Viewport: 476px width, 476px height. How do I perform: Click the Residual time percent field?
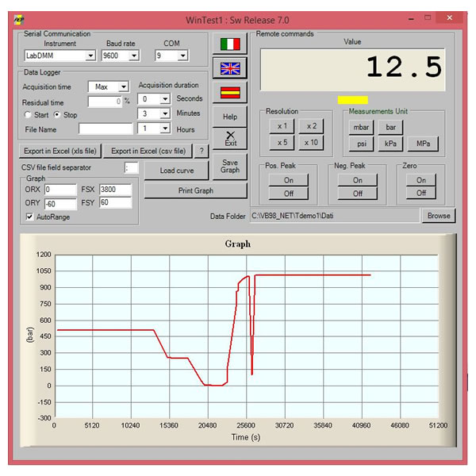[x=105, y=102]
